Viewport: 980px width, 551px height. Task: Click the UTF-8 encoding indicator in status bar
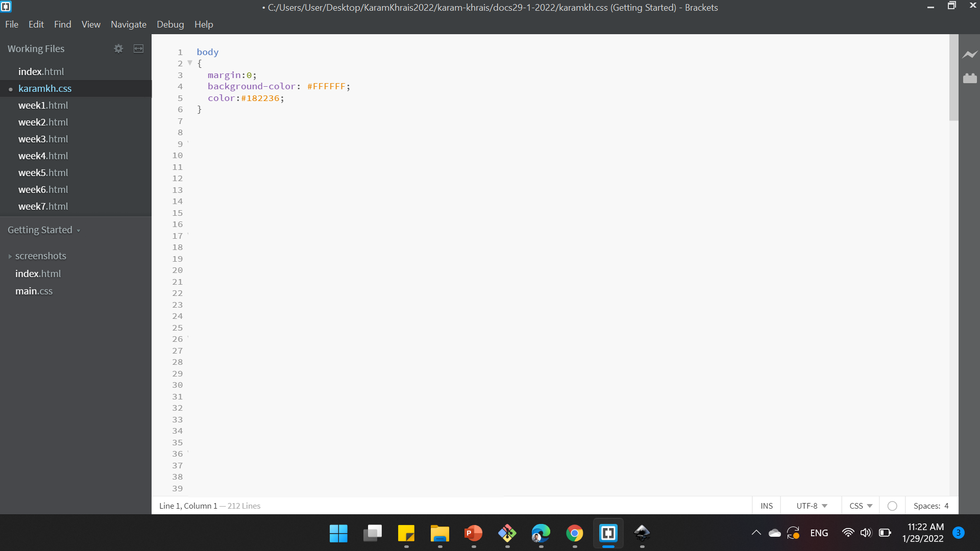coord(811,505)
